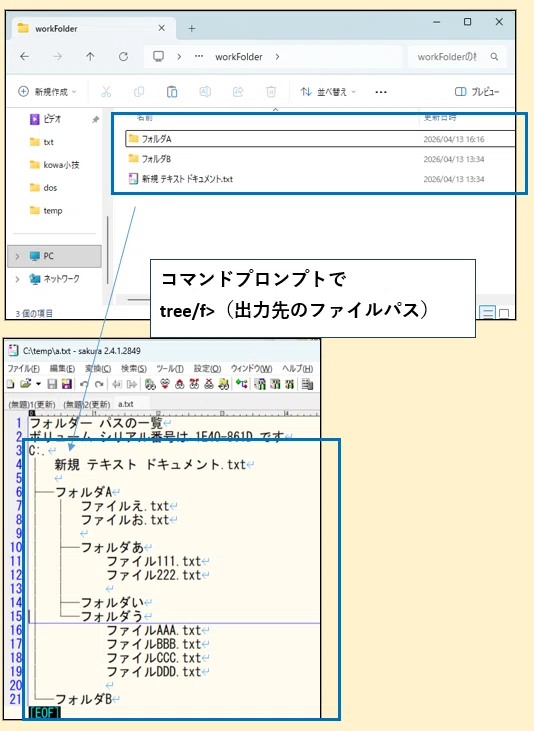Switch to the (無題)1(更新) tab in sakura
The height and width of the screenshot is (731, 534).
32,404
